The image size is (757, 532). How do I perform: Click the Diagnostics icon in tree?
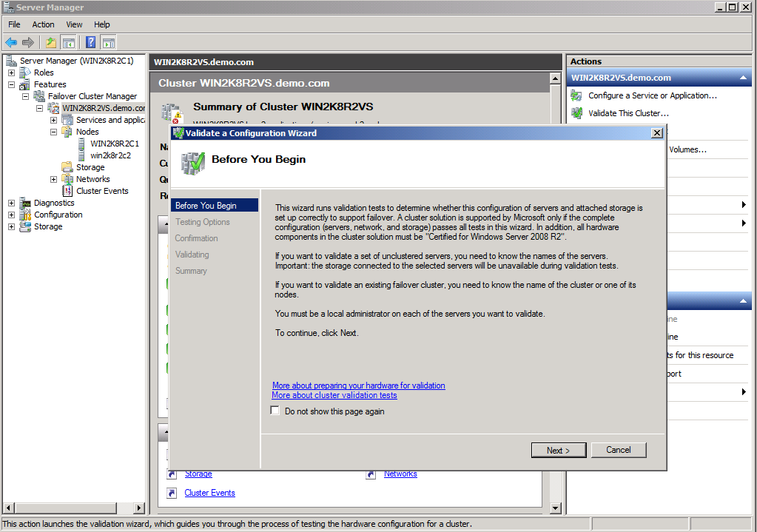[x=25, y=203]
